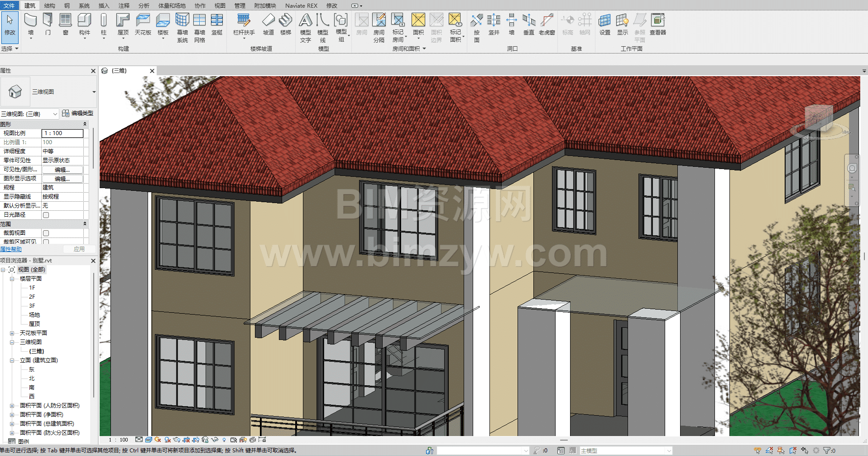Pick the Model Line (模型线) tool
The image size is (868, 456).
coord(323,27)
